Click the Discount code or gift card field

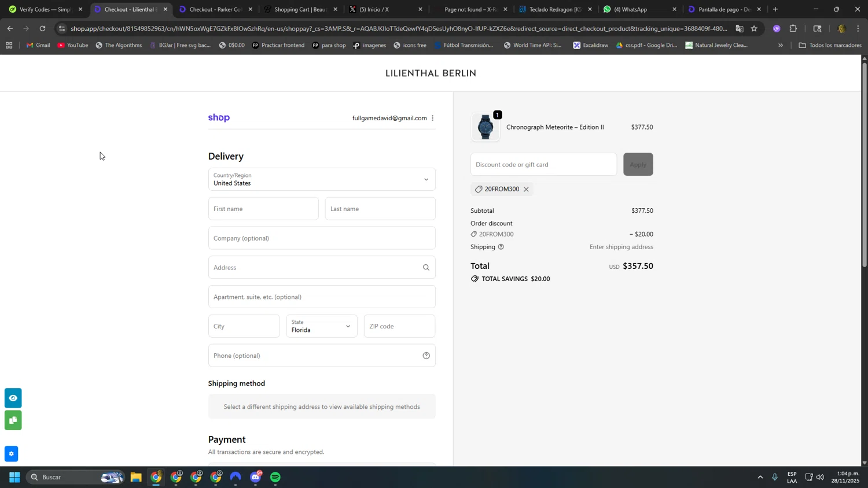tap(543, 164)
